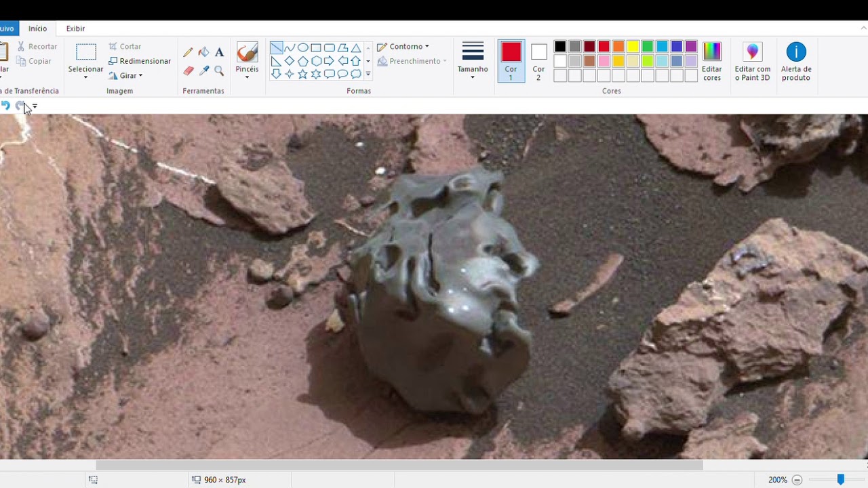
Task: Choose the orange color swatch
Action: pos(618,47)
